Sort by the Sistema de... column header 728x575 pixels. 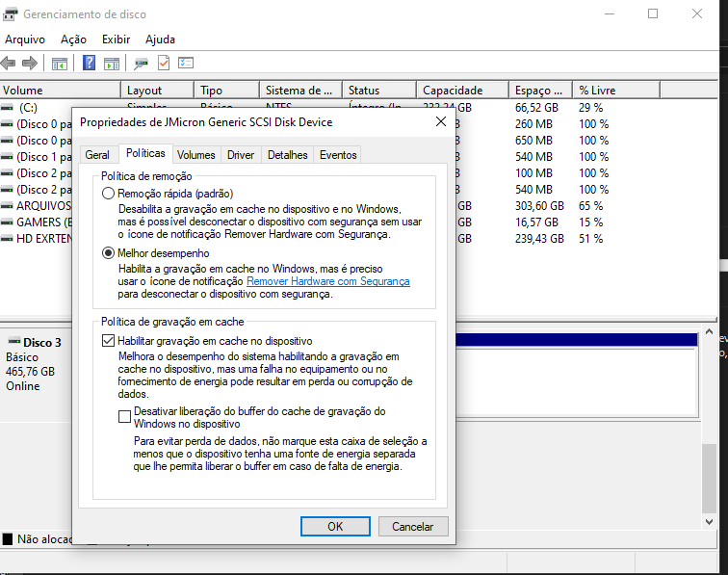tap(300, 91)
